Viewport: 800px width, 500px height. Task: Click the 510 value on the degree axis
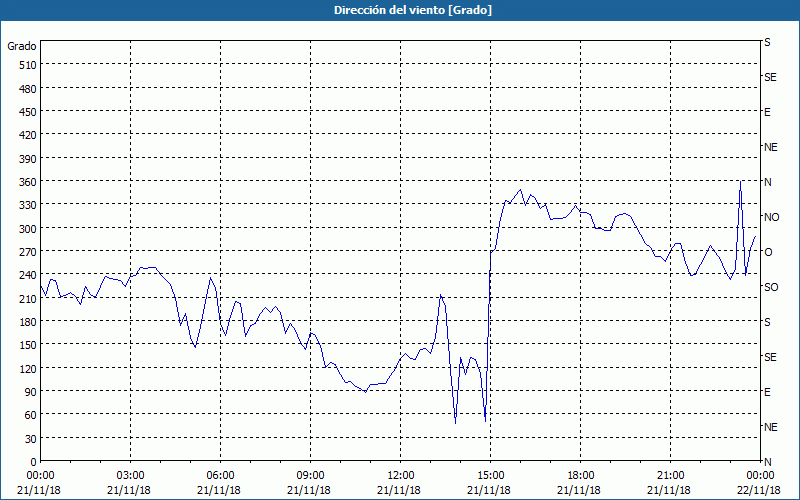click(x=29, y=65)
